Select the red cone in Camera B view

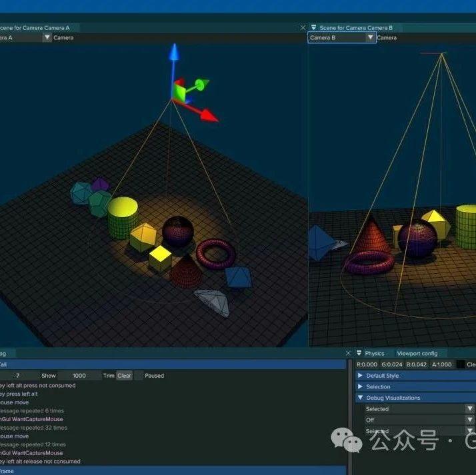click(x=371, y=236)
